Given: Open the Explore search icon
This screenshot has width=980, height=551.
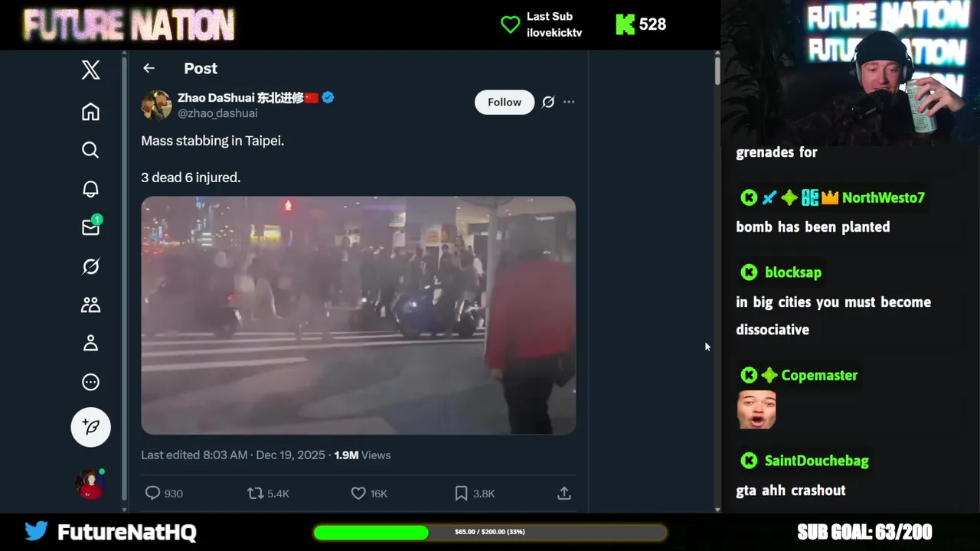Looking at the screenshot, I should 90,150.
